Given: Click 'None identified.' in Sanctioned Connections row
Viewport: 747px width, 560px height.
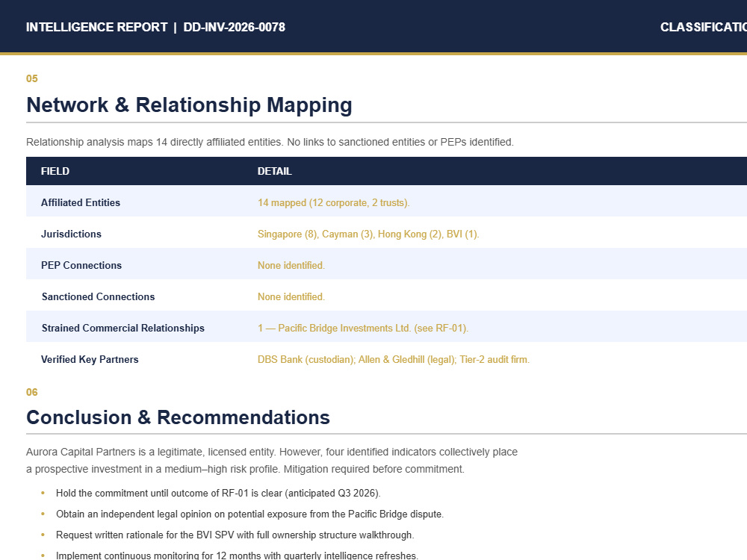Looking at the screenshot, I should pyautogui.click(x=291, y=296).
